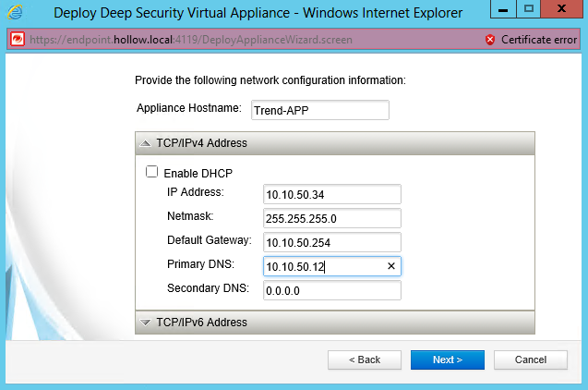This screenshot has height=390, width=588.
Task: Click the Appliance Hostname text field
Action: (318, 109)
